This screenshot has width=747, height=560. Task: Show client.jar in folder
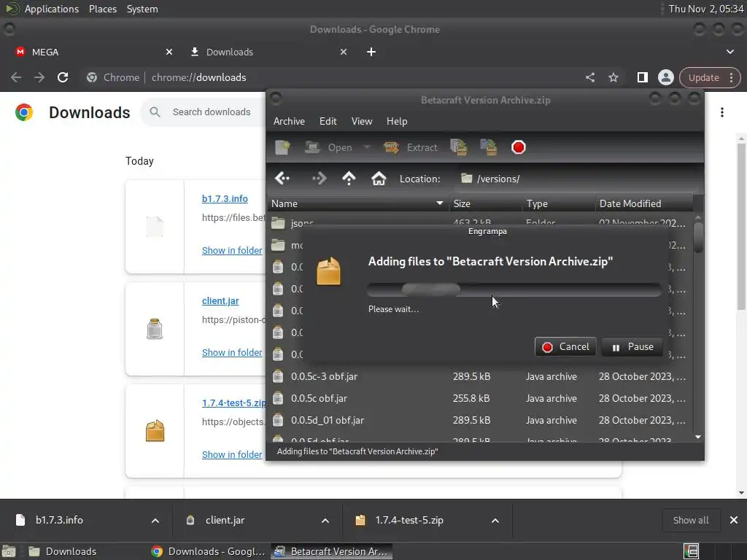(x=232, y=352)
